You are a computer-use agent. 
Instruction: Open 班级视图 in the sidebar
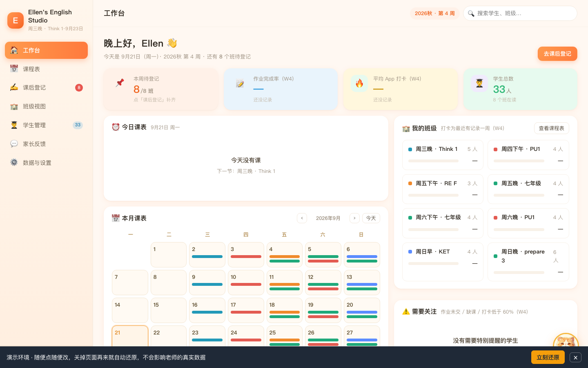pyautogui.click(x=46, y=106)
